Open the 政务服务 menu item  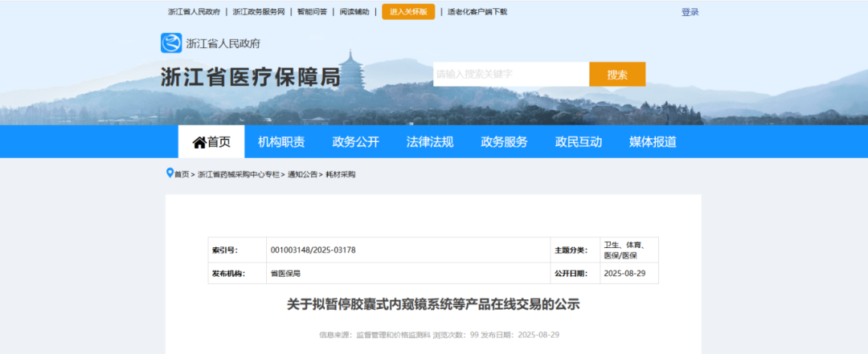point(504,142)
